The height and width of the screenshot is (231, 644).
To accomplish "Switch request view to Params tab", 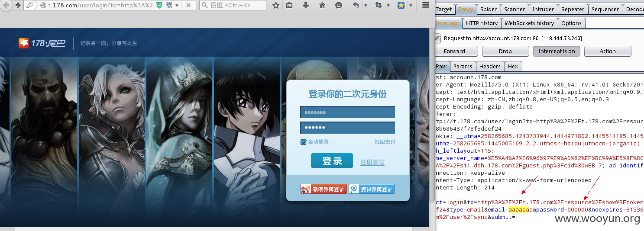I will pyautogui.click(x=463, y=66).
